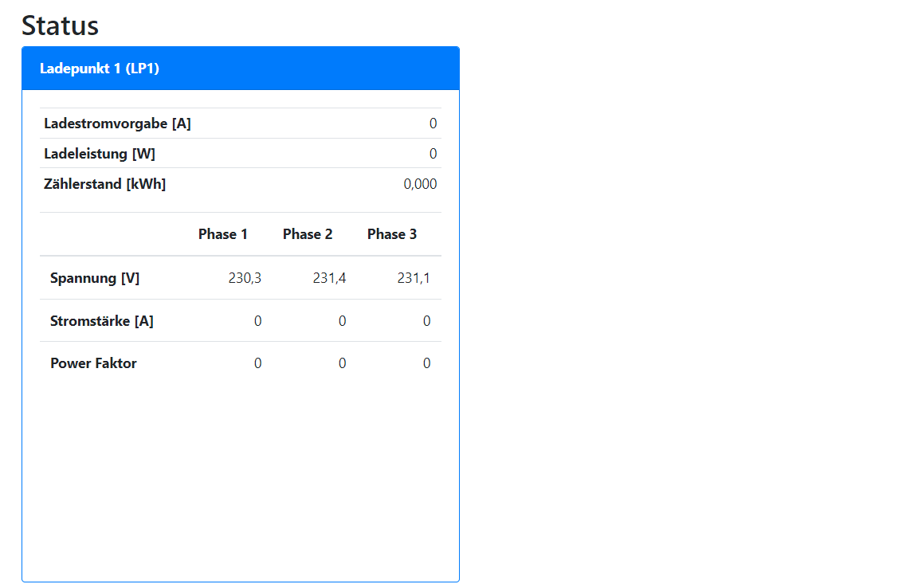
Task: Select the Ladestromvorgabe value 0
Action: 433,123
